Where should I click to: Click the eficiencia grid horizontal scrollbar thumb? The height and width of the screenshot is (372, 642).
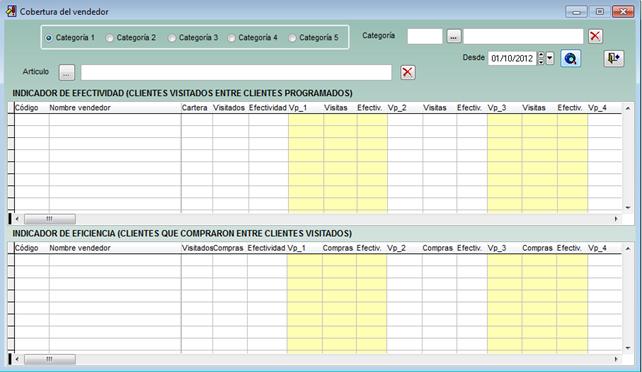[x=50, y=359]
